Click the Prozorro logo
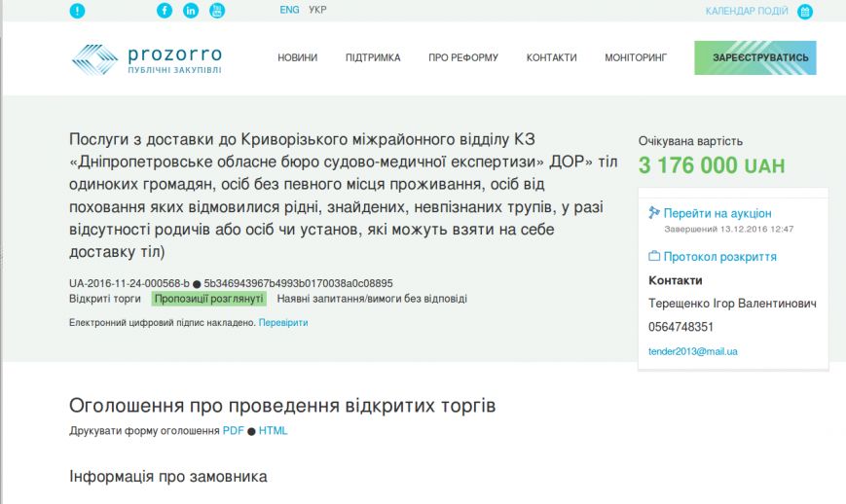Screen dimensions: 846x504 click(x=147, y=58)
